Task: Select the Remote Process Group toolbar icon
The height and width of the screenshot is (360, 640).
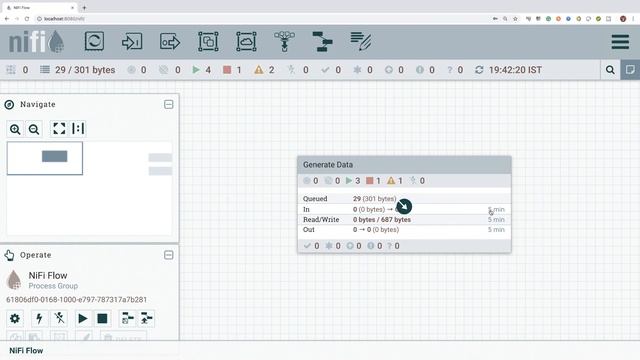Action: pos(246,42)
